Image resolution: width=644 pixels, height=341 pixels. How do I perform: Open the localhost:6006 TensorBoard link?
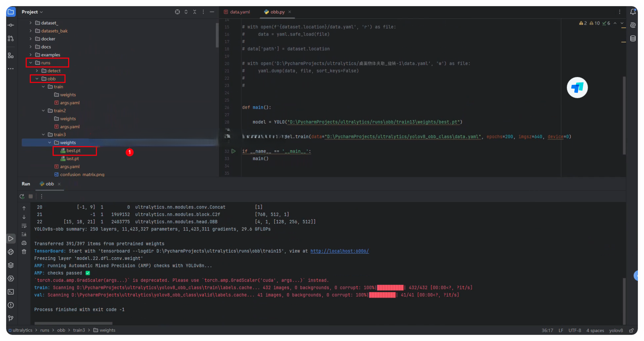pyautogui.click(x=340, y=251)
